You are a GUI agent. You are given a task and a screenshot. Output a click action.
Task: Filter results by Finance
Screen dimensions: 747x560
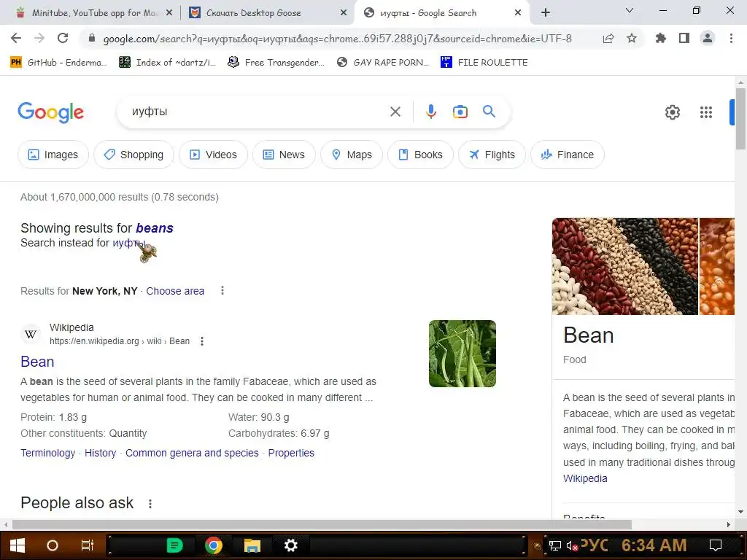568,155
